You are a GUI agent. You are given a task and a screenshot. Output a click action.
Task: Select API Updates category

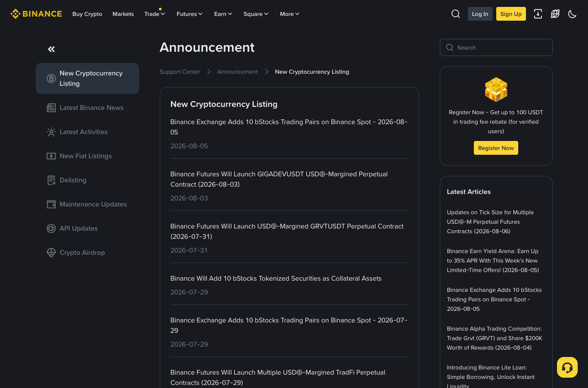(x=87, y=228)
